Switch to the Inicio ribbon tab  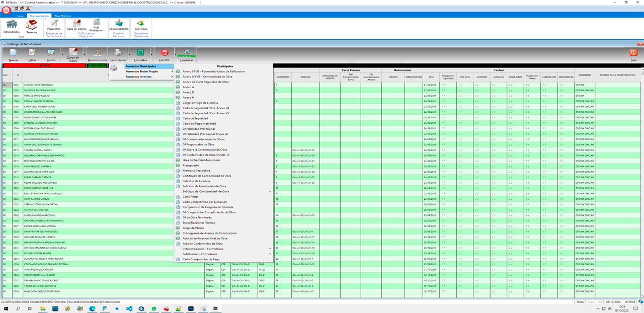tap(20, 16)
